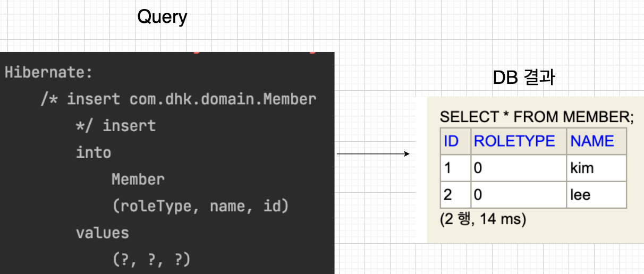This screenshot has width=644, height=274.
Task: Click the ID column header
Action: [x=455, y=141]
